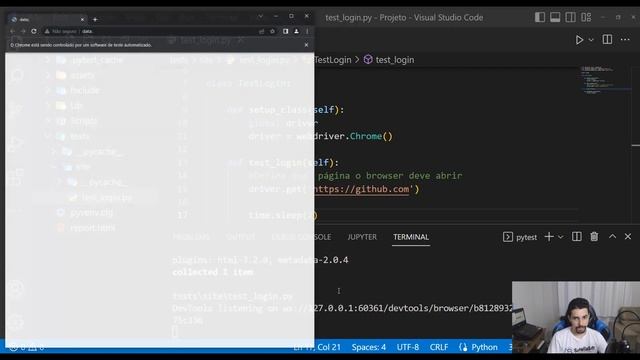Open run options dropdown beside play
This screenshot has height=360, width=640.
click(x=591, y=40)
